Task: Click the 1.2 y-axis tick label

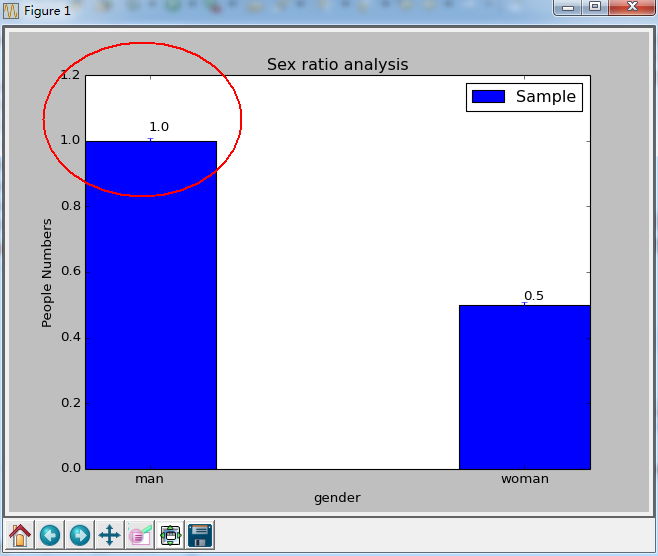Action: 70,75
